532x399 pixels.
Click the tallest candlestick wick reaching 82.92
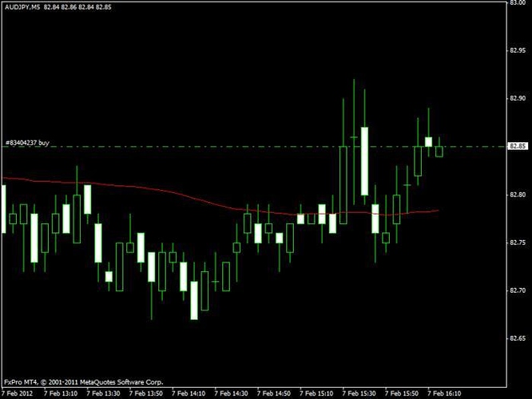(x=354, y=142)
